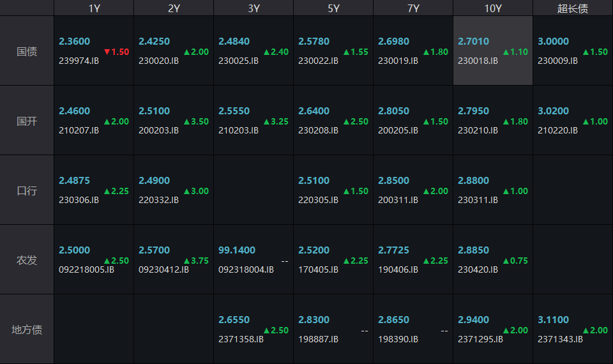Click the 2.8300 yield for 198887.IB
613x364 pixels.
coord(314,320)
